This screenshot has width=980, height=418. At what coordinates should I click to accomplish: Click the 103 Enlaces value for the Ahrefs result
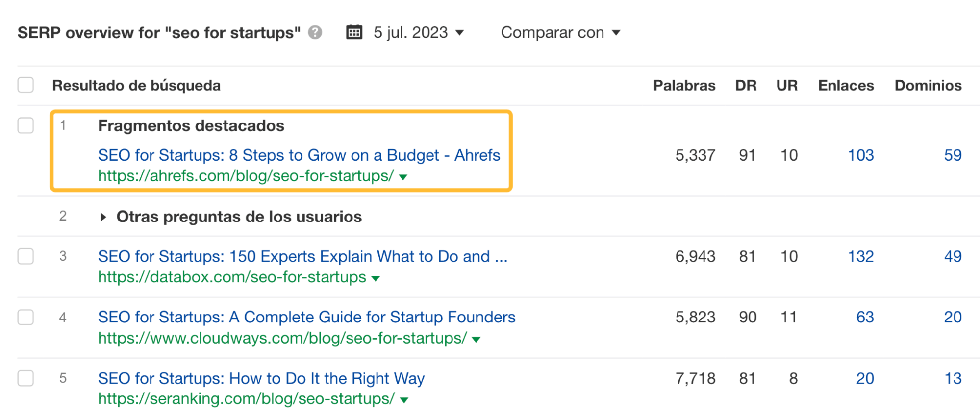tap(861, 155)
